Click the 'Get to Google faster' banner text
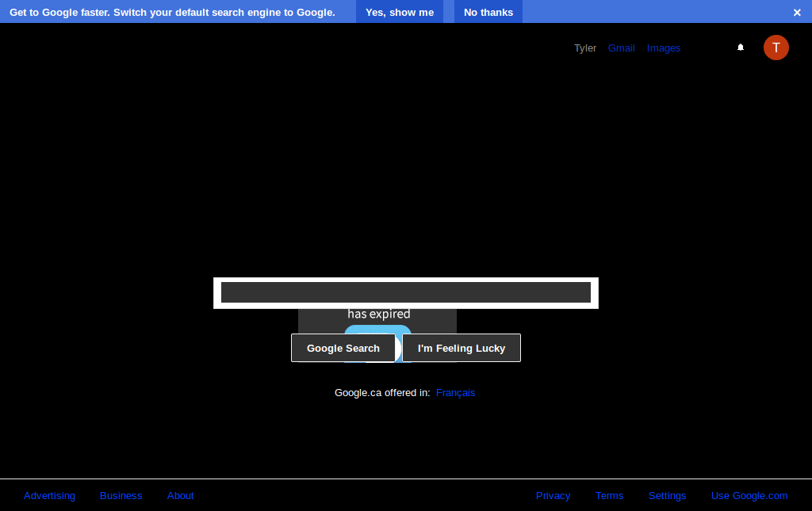The image size is (812, 511). [172, 13]
